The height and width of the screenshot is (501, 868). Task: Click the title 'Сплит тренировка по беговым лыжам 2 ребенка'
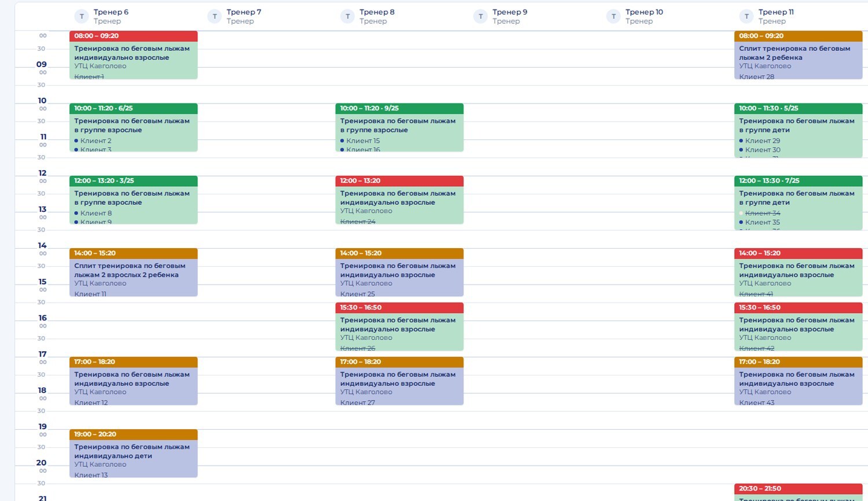pos(795,53)
